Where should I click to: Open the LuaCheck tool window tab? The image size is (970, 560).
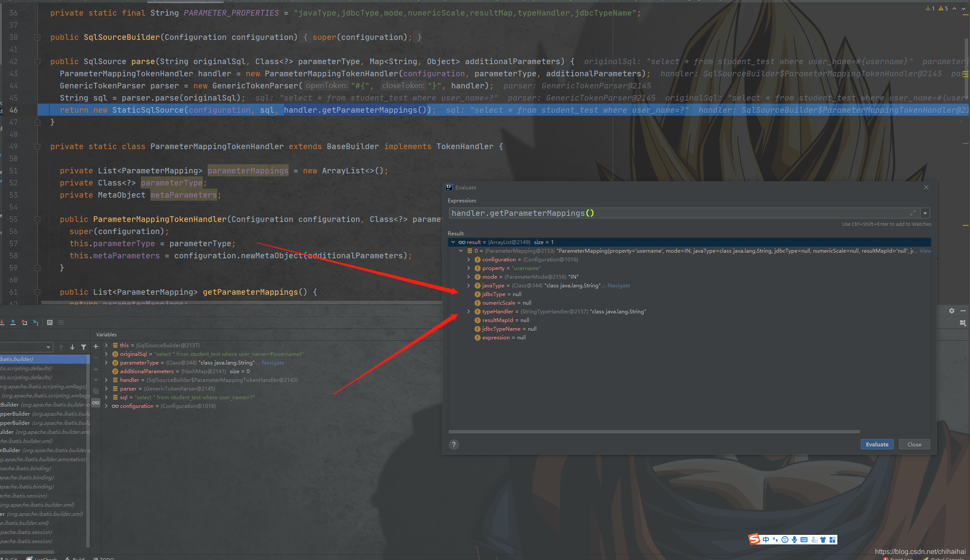(x=42, y=558)
